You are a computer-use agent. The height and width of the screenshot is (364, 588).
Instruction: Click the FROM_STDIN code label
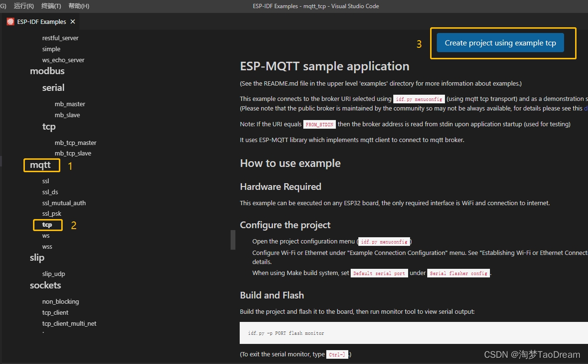tap(320, 124)
